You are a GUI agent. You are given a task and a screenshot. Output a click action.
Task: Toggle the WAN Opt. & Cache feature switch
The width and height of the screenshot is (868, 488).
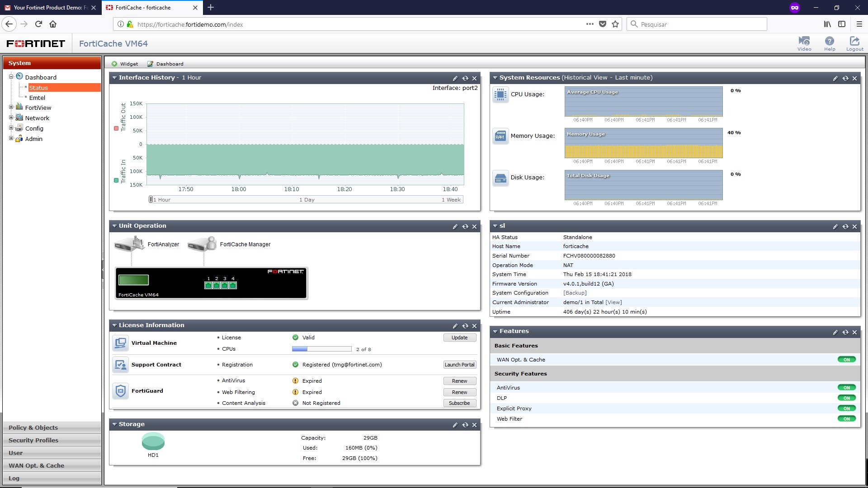point(846,360)
